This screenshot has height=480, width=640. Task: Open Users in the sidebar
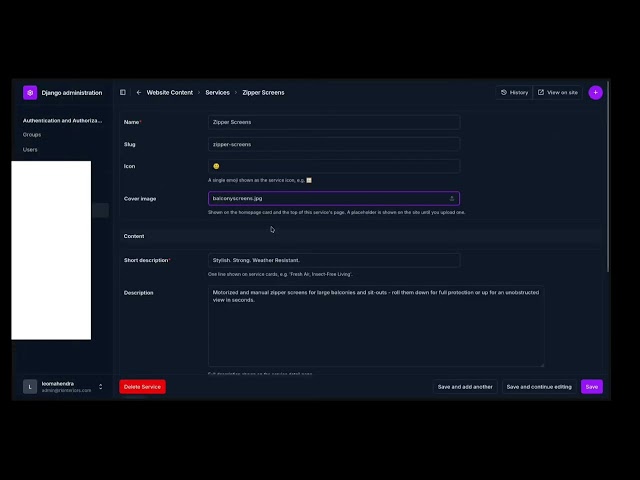[x=30, y=150]
